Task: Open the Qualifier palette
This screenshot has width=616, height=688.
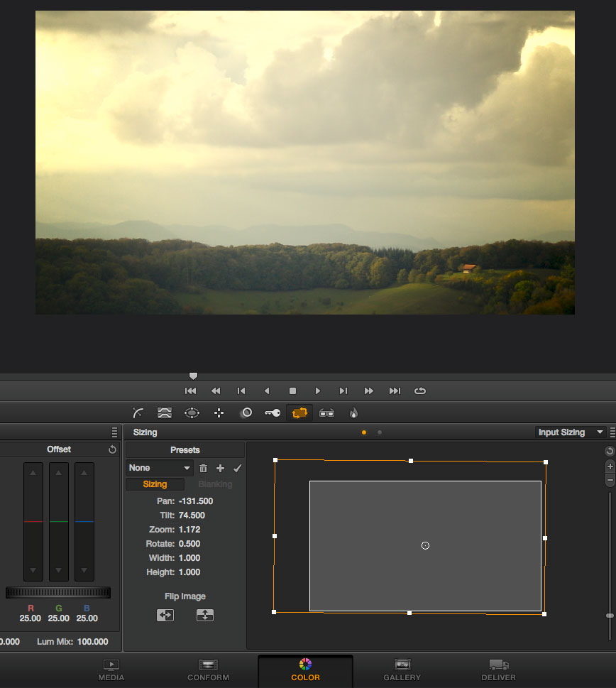Action: click(165, 413)
